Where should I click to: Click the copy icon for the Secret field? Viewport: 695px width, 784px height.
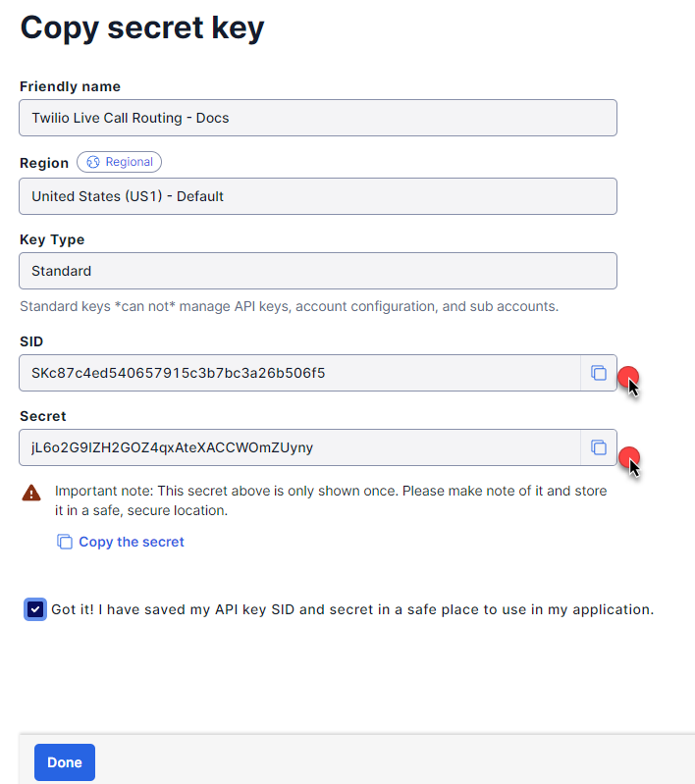click(598, 447)
